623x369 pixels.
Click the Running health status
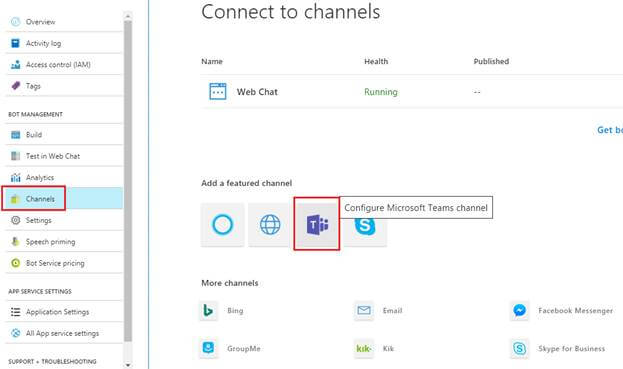tap(381, 92)
